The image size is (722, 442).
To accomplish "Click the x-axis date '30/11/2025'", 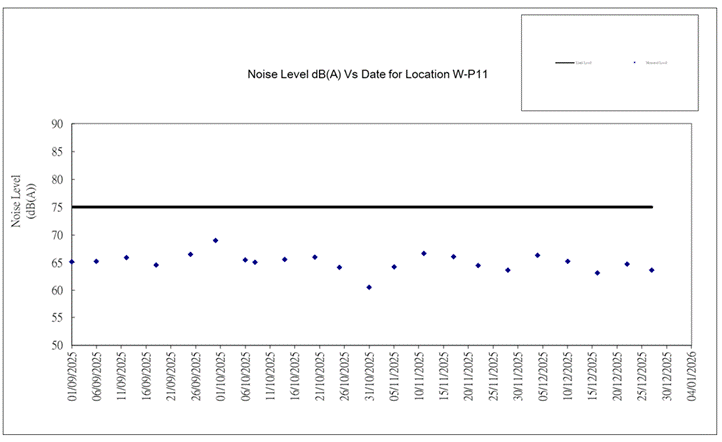I will (518, 376).
